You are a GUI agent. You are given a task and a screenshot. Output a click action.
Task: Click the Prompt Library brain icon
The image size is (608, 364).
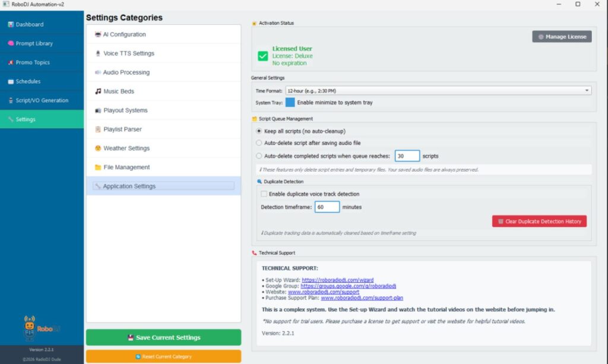(11, 43)
